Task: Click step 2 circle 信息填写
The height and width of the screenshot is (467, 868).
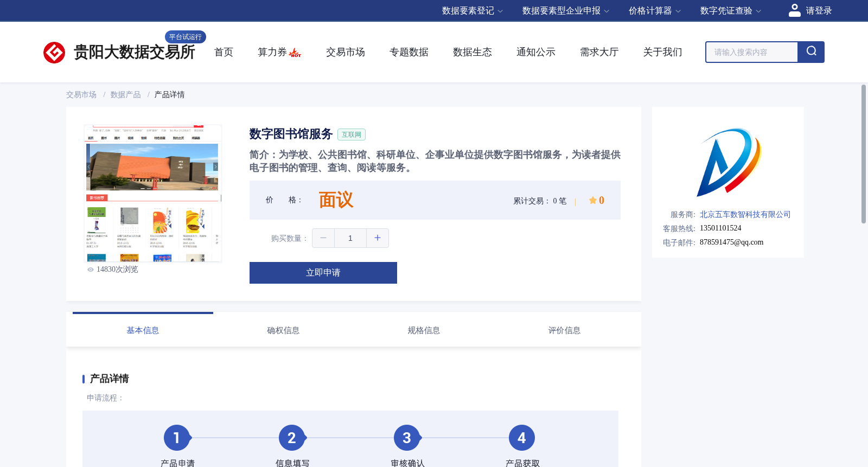Action: 292,438
